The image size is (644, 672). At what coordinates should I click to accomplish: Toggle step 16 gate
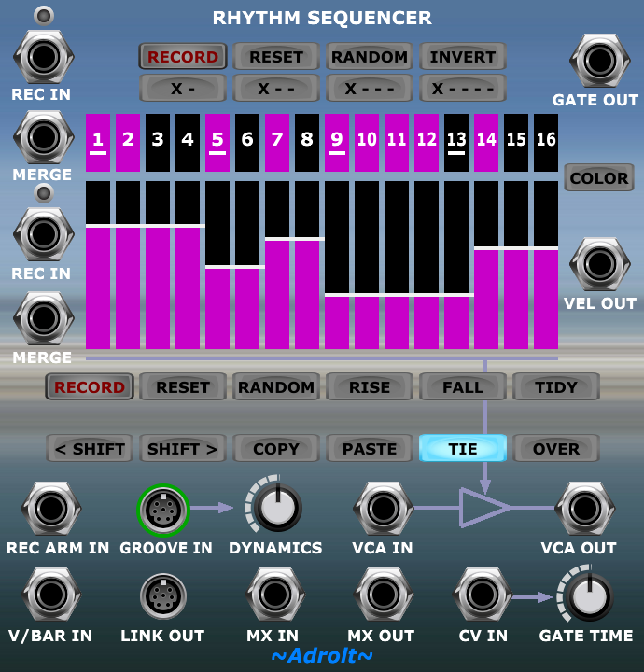click(546, 143)
